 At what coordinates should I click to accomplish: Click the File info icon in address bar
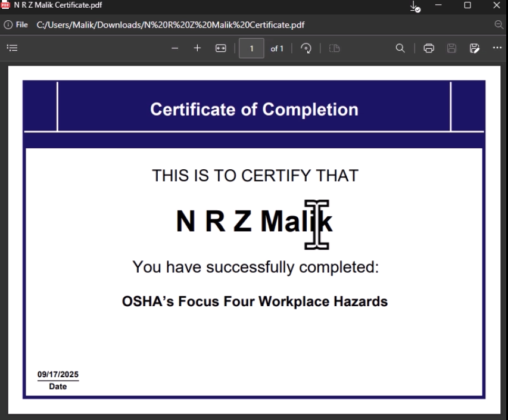tap(8, 24)
